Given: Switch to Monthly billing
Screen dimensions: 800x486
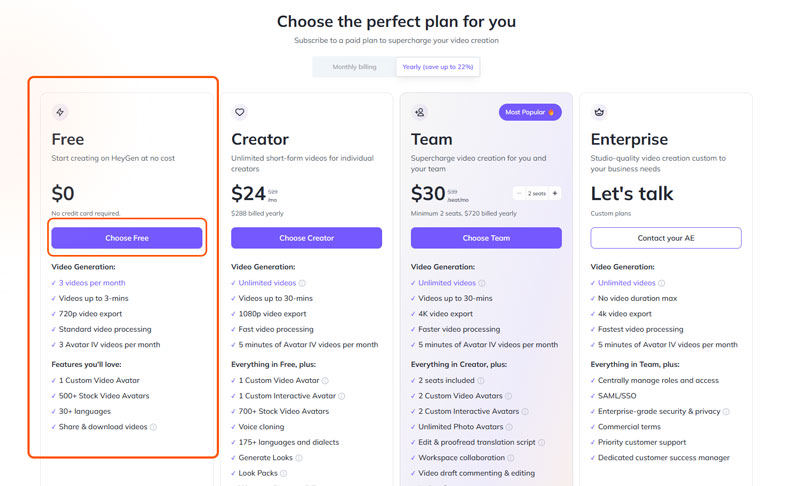Looking at the screenshot, I should tap(355, 67).
